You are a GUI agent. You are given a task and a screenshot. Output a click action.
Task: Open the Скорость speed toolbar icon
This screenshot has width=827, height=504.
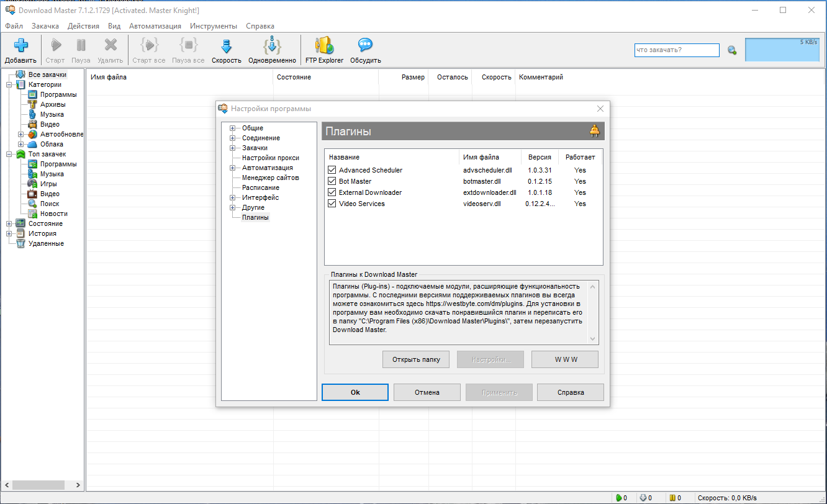point(226,46)
